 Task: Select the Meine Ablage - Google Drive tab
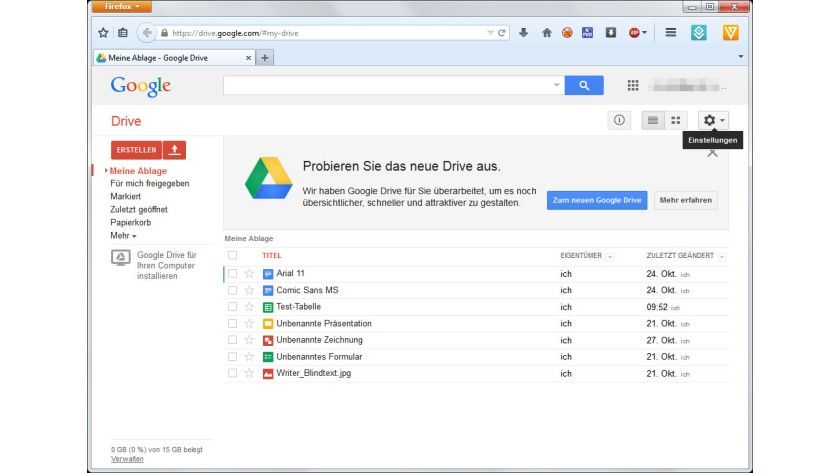point(174,58)
